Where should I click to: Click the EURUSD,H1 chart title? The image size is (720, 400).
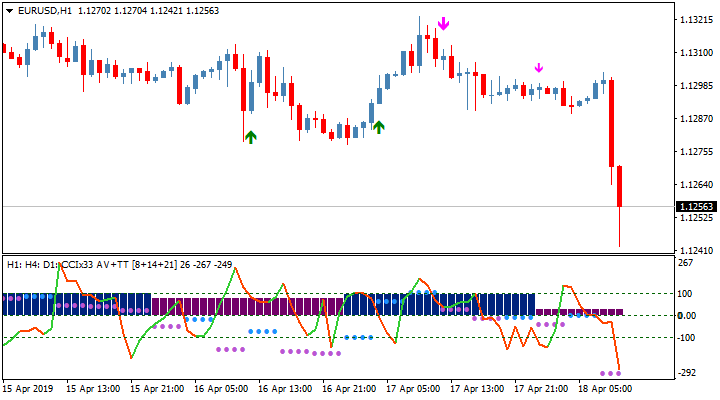pyautogui.click(x=46, y=10)
